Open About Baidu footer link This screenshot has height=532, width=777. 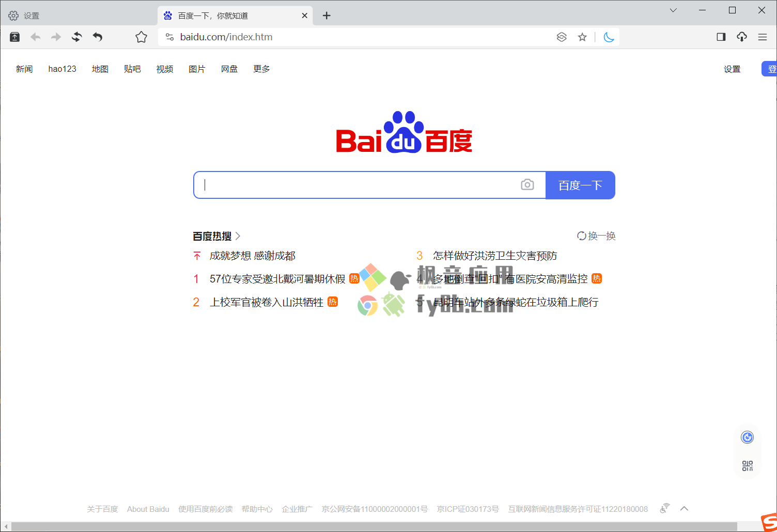click(x=148, y=509)
